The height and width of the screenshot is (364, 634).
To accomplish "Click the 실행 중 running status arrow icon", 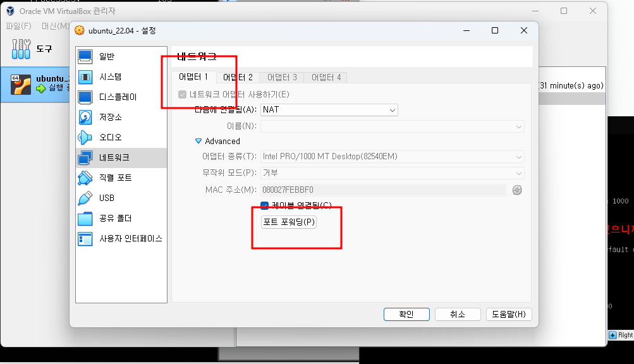I will (x=41, y=88).
